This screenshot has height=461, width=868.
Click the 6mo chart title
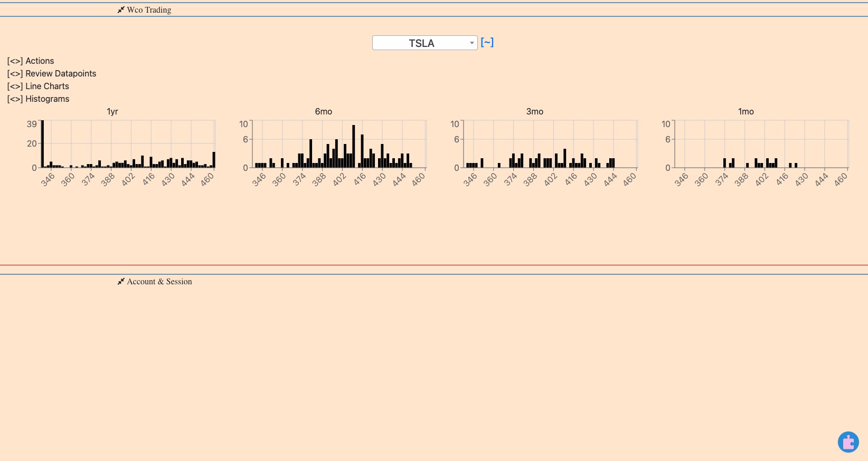pyautogui.click(x=324, y=111)
